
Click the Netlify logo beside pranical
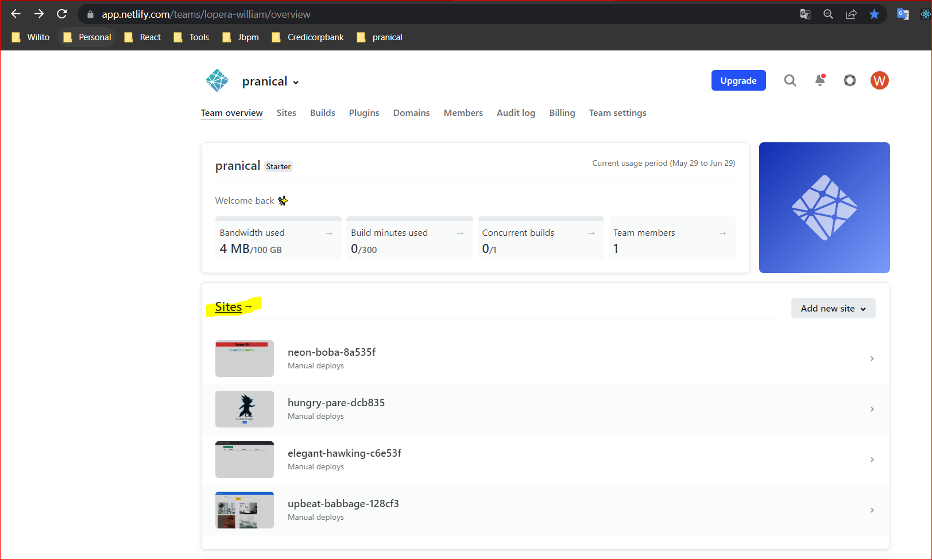click(217, 80)
